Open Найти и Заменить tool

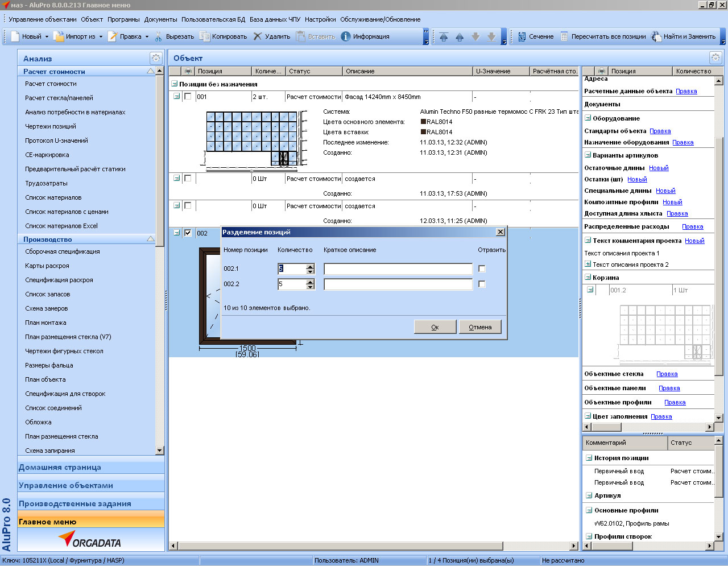click(x=656, y=36)
